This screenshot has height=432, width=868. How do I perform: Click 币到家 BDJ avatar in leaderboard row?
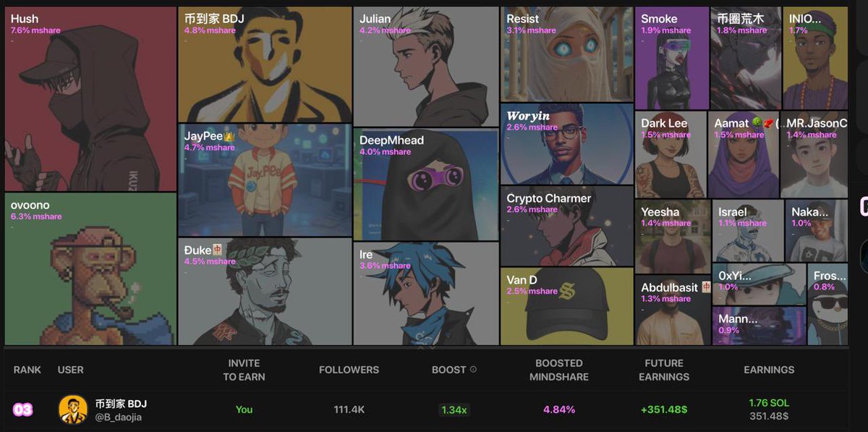pos(73,410)
